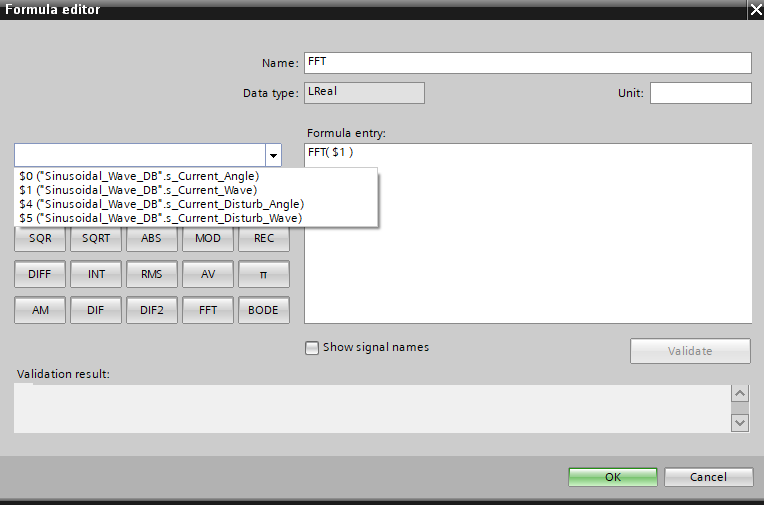Insert the RMS function
The height and width of the screenshot is (505, 764).
pyautogui.click(x=152, y=274)
